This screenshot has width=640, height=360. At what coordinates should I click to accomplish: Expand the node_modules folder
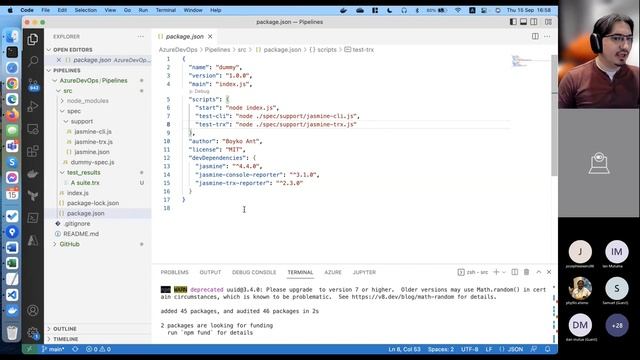[x=87, y=101]
